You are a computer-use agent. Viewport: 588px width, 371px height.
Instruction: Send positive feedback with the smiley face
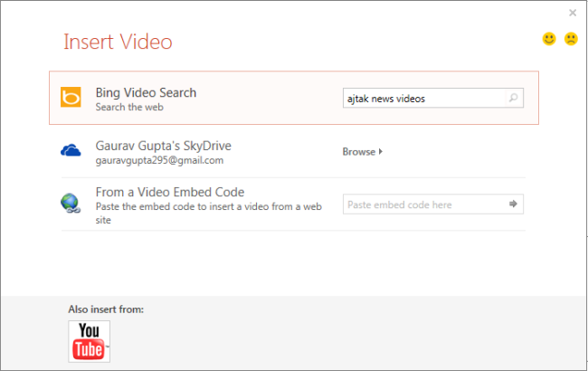click(x=548, y=39)
